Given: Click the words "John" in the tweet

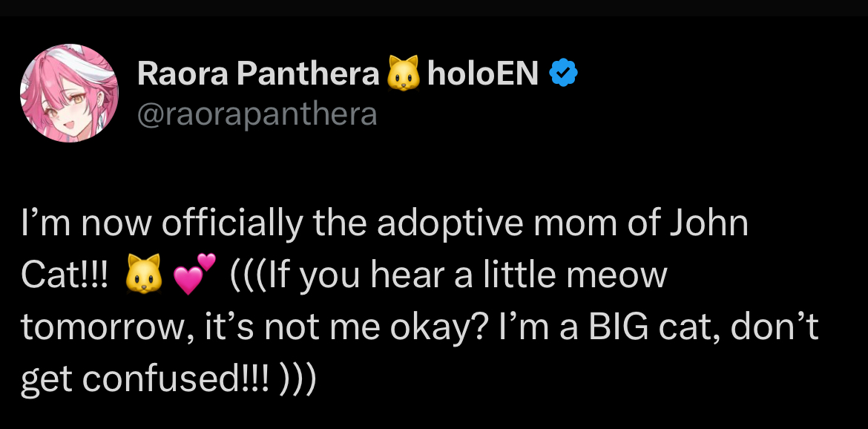Looking at the screenshot, I should click(709, 225).
